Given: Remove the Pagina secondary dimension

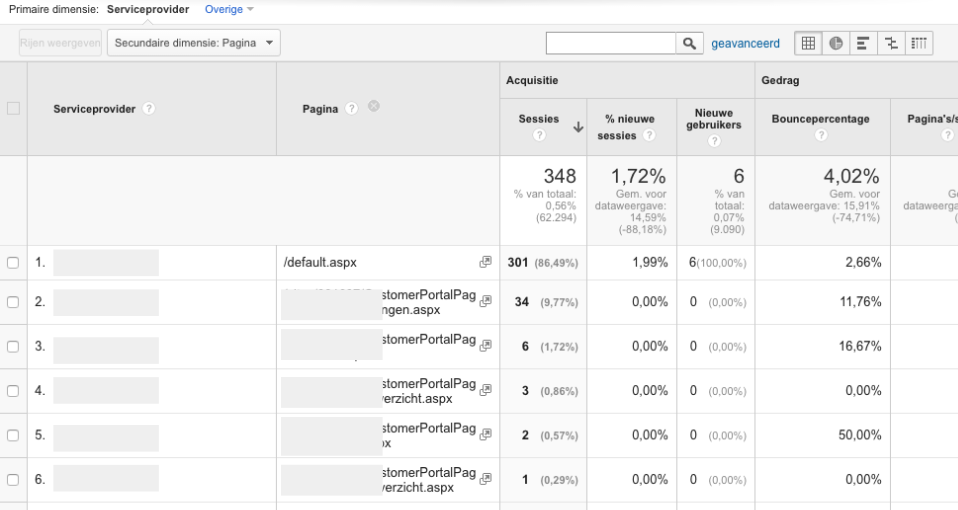Looking at the screenshot, I should click(x=374, y=106).
